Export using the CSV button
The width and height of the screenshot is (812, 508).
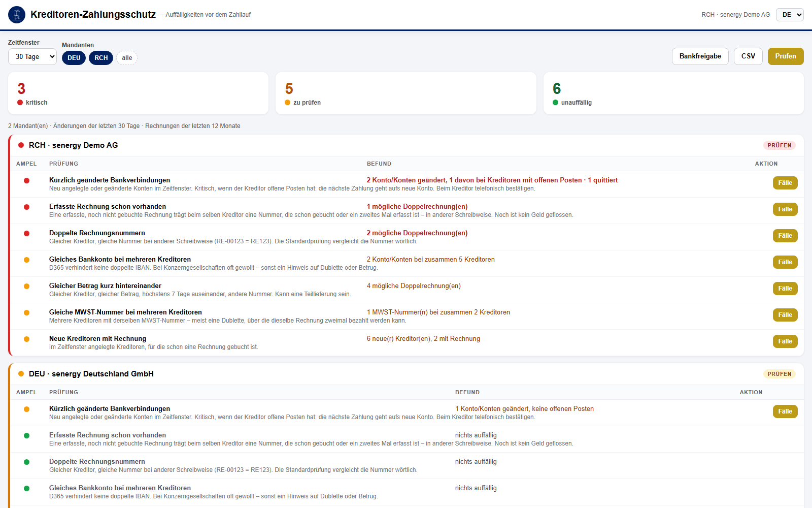(x=748, y=56)
